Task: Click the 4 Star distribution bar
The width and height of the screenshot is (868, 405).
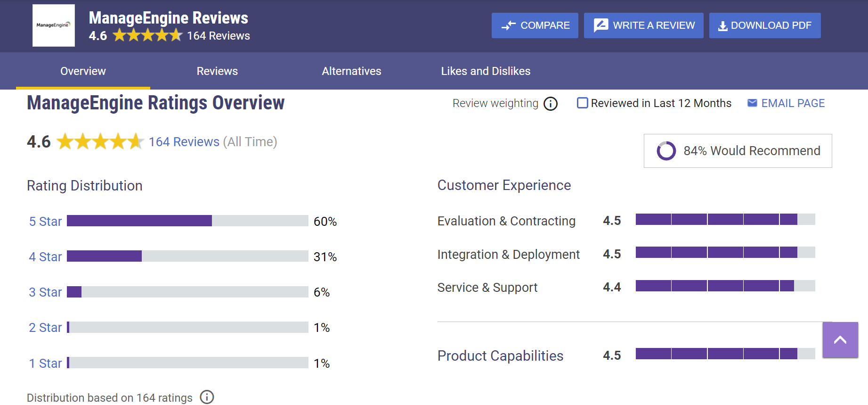Action: tap(187, 256)
